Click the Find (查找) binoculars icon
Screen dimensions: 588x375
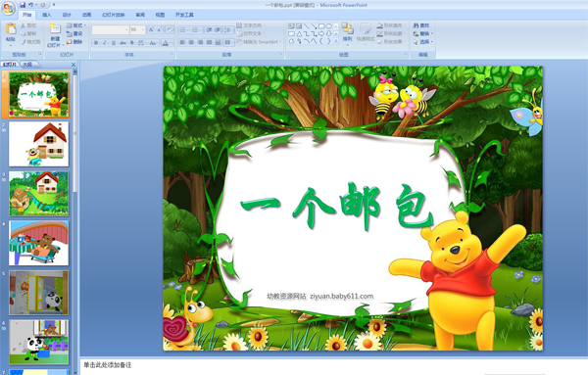tap(416, 25)
